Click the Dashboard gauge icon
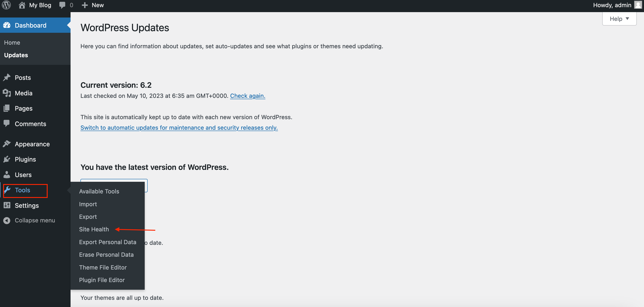644x307 pixels. point(7,25)
